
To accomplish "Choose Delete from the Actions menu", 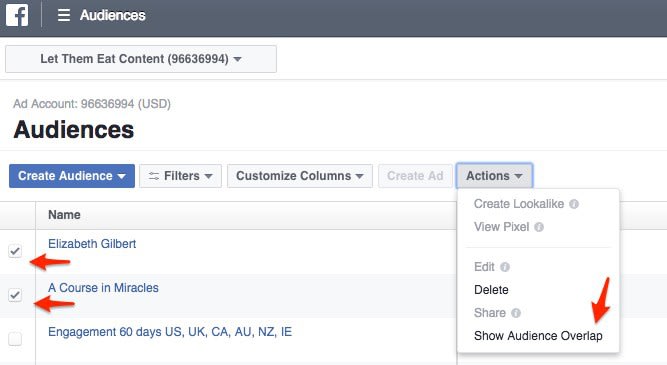I will pyautogui.click(x=491, y=290).
